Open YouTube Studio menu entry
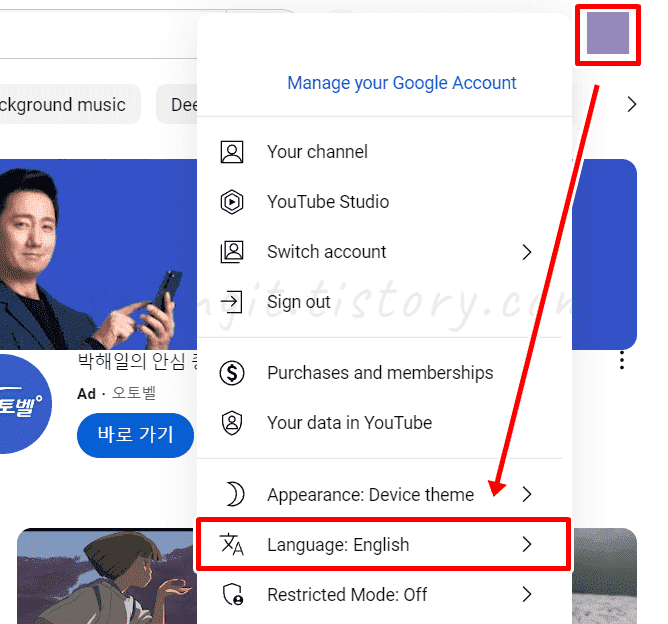The image size is (668, 624). 384,202
